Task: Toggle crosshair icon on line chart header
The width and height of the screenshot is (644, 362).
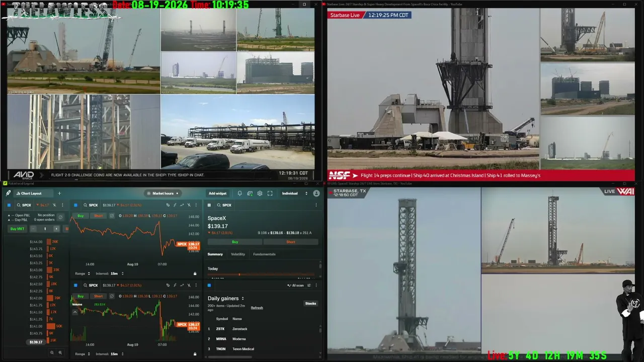Action: [189, 205]
